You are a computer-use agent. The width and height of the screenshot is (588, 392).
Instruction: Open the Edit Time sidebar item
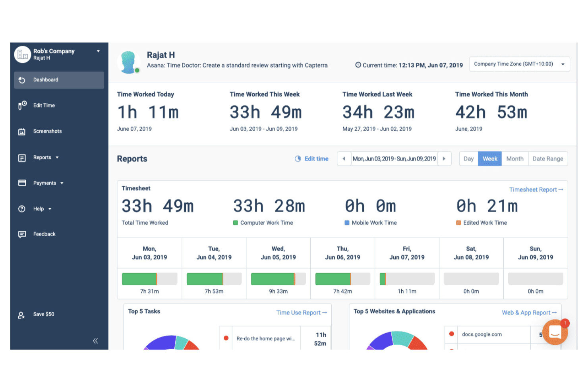click(x=44, y=106)
